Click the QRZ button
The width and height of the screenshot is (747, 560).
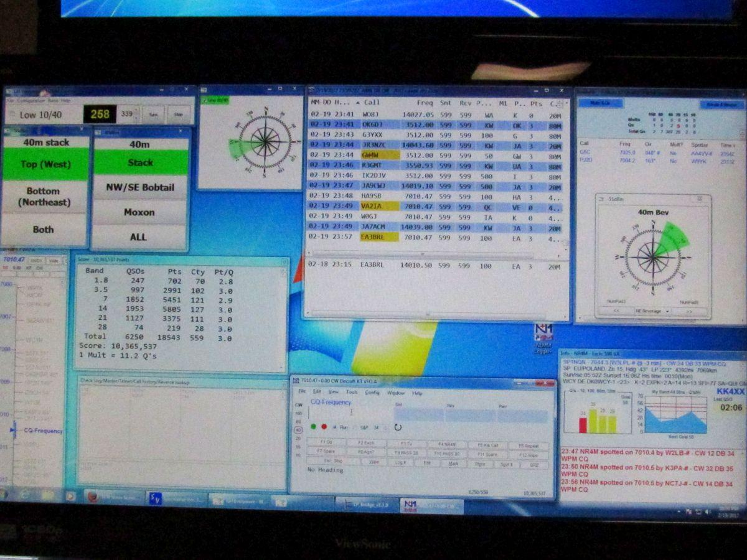click(535, 464)
